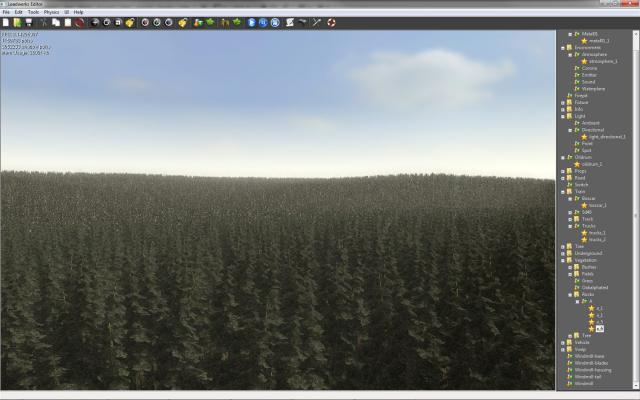Open the Help menu
The width and height of the screenshot is (640, 400).
pyautogui.click(x=78, y=12)
